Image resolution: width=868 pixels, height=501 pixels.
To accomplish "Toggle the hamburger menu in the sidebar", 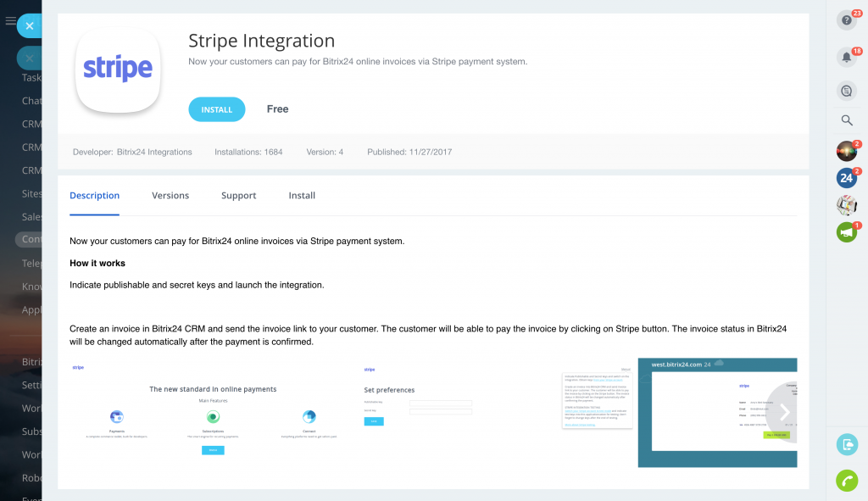I will (x=10, y=21).
